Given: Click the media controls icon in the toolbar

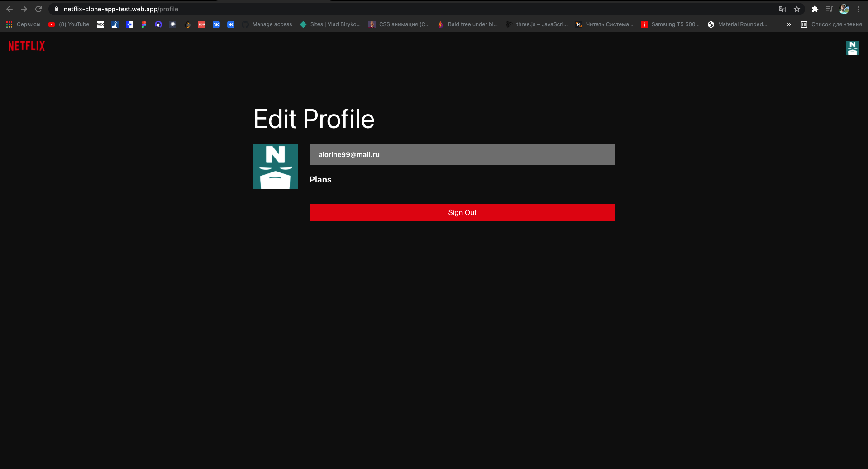Looking at the screenshot, I should pos(830,9).
